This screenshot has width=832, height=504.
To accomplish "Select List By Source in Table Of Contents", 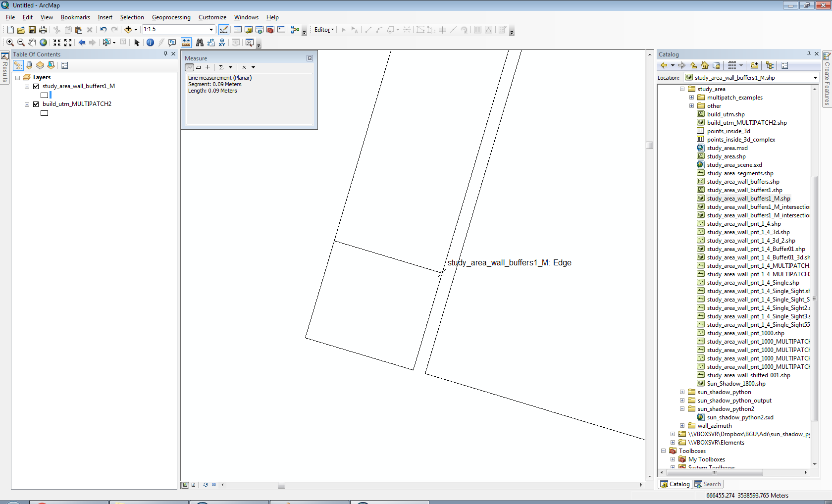I will pyautogui.click(x=29, y=65).
